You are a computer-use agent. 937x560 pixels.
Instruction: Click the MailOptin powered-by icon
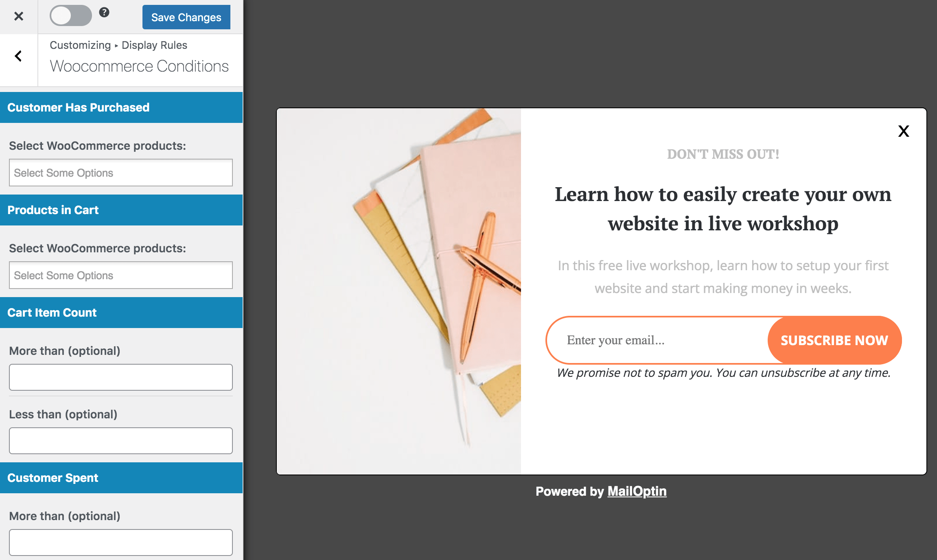point(637,491)
